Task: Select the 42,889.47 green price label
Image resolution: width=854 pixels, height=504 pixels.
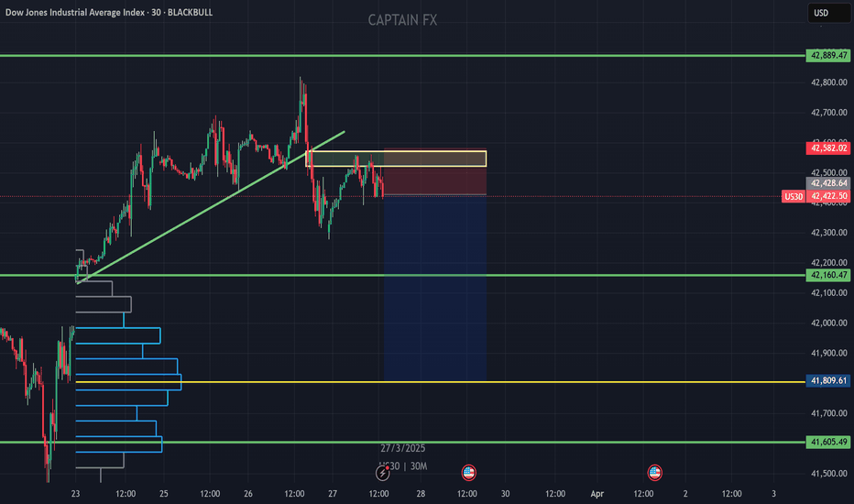Action: click(x=828, y=55)
